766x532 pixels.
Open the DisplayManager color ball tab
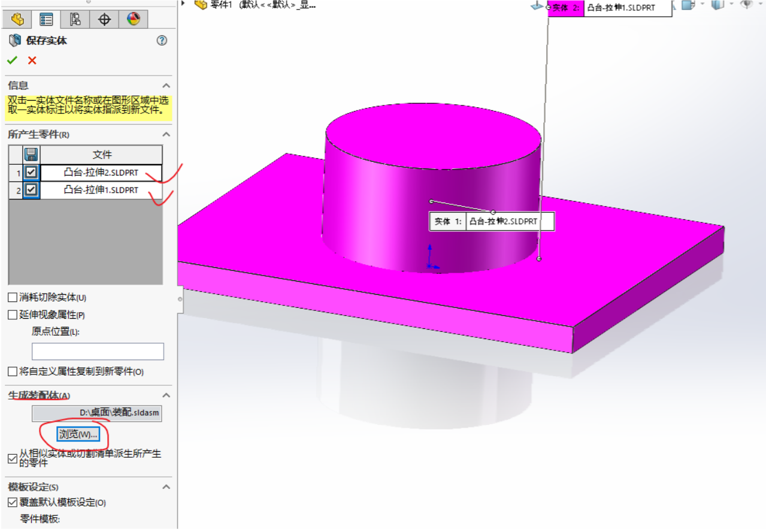coord(133,19)
